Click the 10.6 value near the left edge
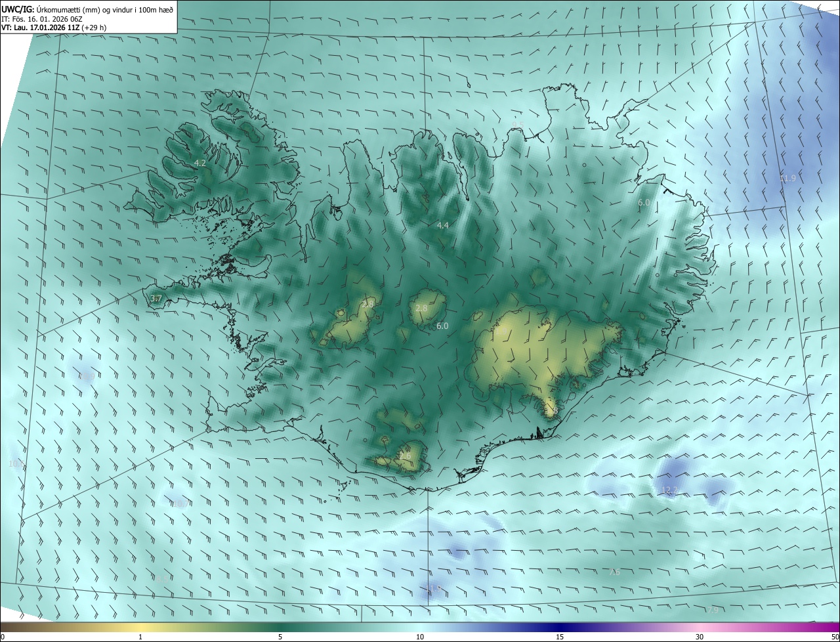The height and width of the screenshot is (642, 840). [16, 463]
